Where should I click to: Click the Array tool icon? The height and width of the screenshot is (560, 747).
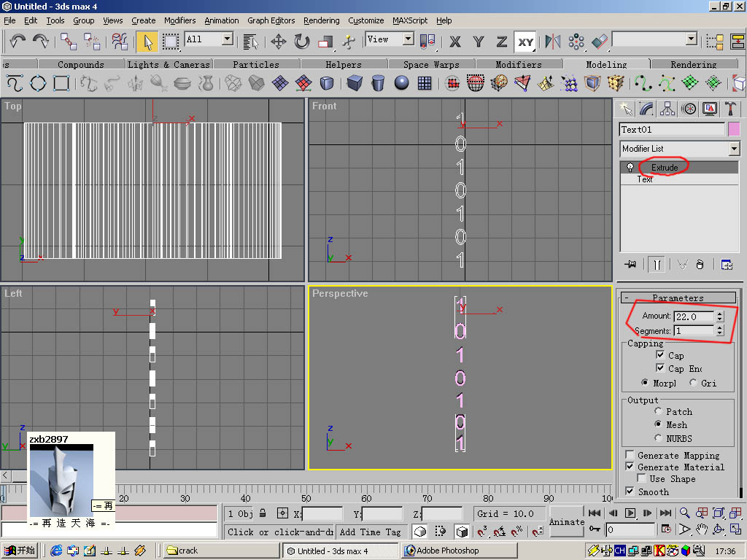point(576,42)
